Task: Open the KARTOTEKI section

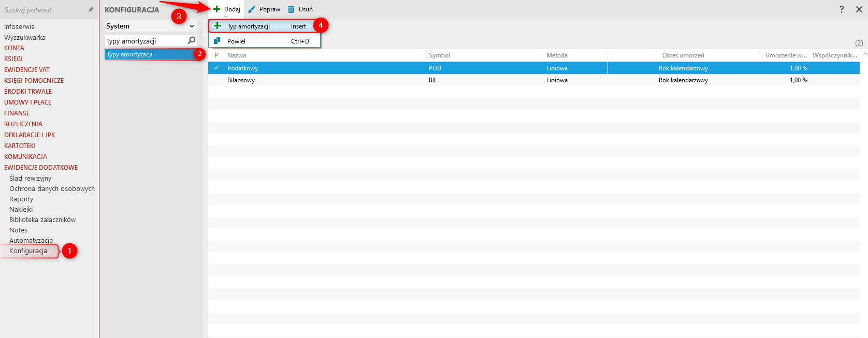Action: click(x=20, y=145)
